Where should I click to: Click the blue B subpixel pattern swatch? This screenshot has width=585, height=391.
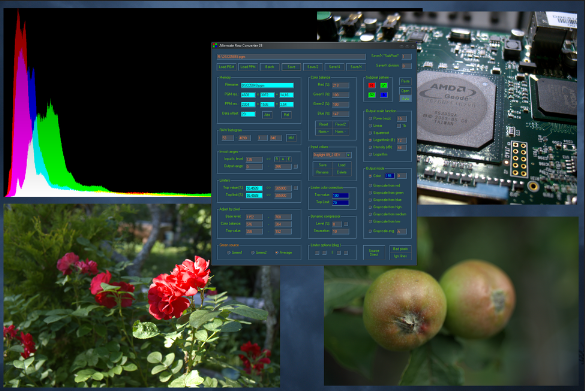384,95
